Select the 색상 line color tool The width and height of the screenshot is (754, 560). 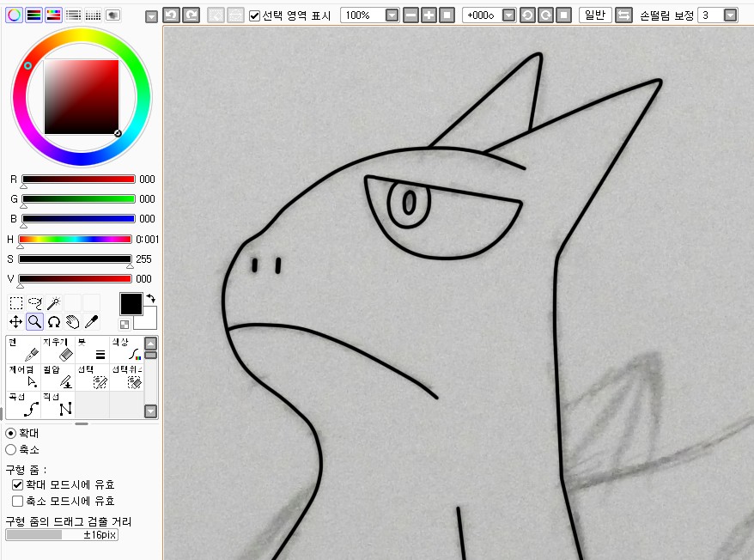(126, 350)
